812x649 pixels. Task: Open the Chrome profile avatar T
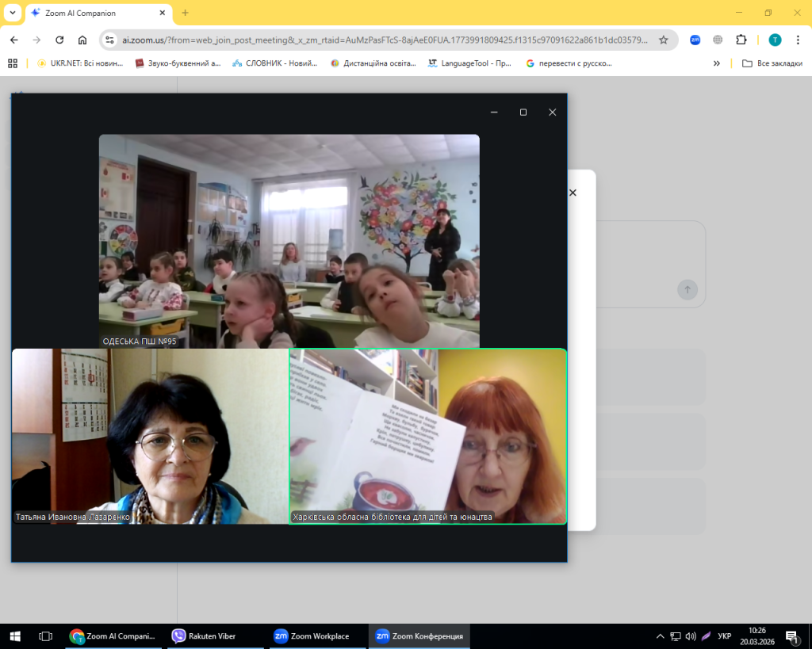775,40
